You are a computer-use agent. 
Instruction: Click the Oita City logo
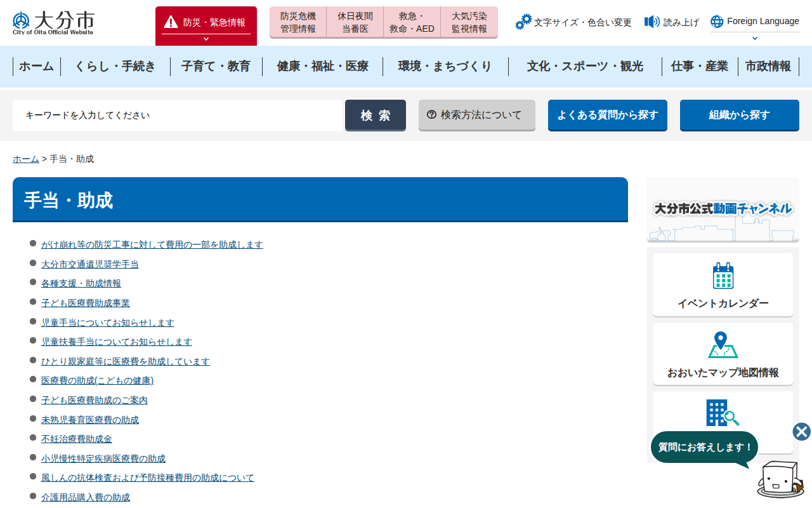[x=53, y=23]
